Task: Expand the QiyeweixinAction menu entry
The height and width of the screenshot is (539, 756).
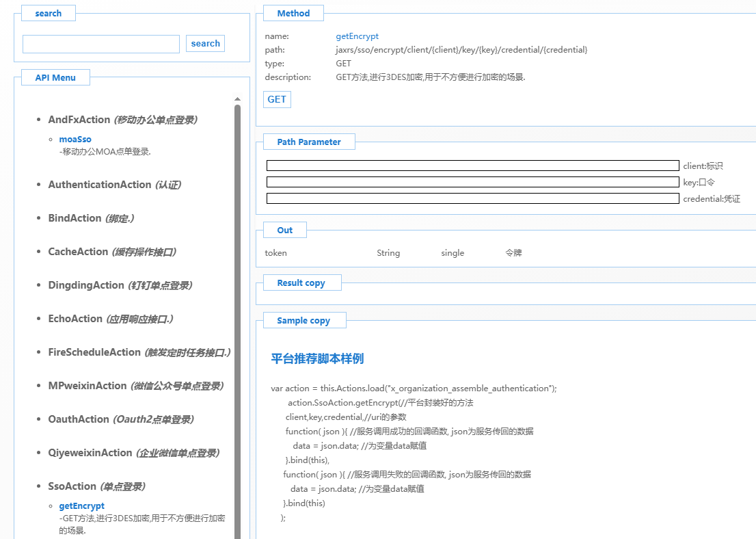Action: coord(90,453)
